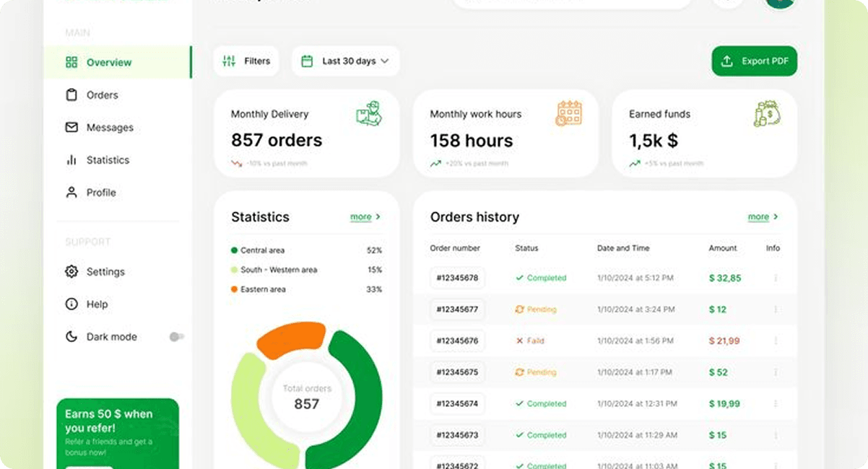Image resolution: width=868 pixels, height=469 pixels.
Task: Click the upward trend icon under 158 hours
Action: [x=435, y=164]
